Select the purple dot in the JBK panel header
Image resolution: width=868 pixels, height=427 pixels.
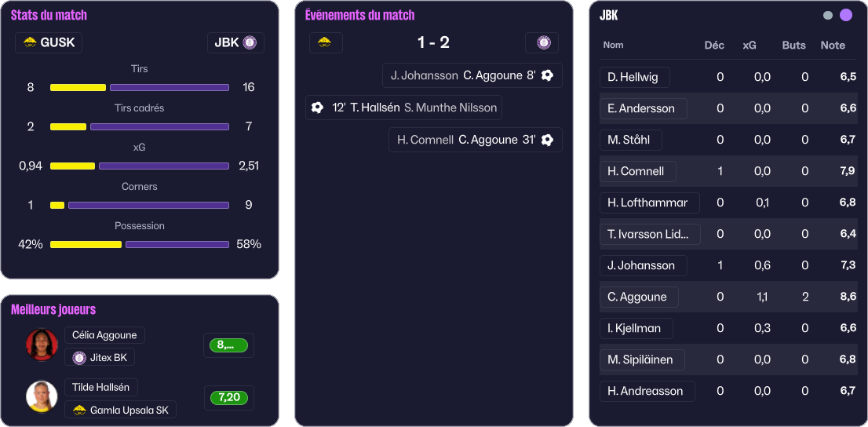tap(846, 15)
